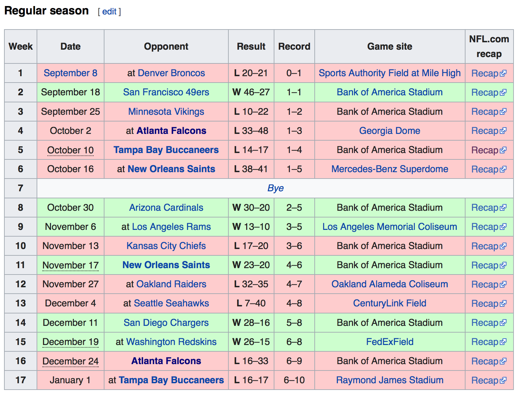The height and width of the screenshot is (396, 532).
Task: Open the Week 14 Recap external link
Action: pos(485,323)
